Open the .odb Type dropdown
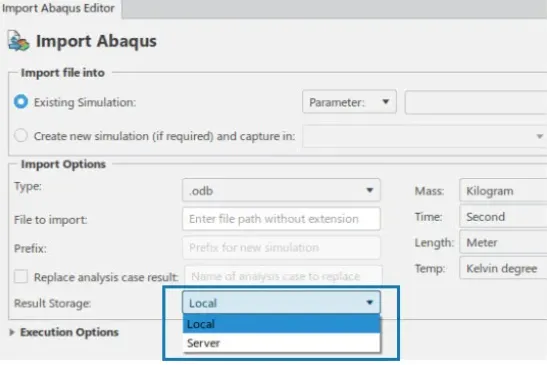 click(x=281, y=190)
